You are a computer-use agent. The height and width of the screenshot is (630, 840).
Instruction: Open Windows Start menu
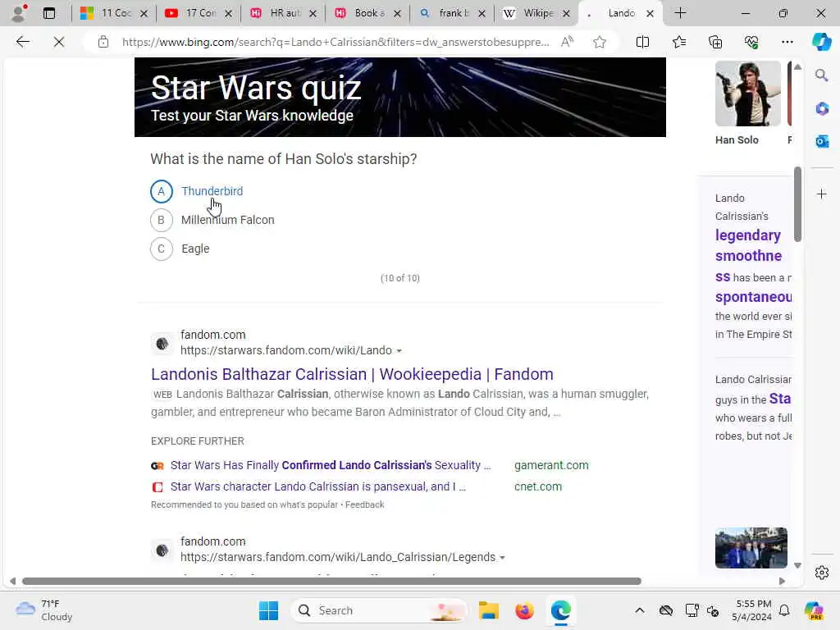click(268, 610)
